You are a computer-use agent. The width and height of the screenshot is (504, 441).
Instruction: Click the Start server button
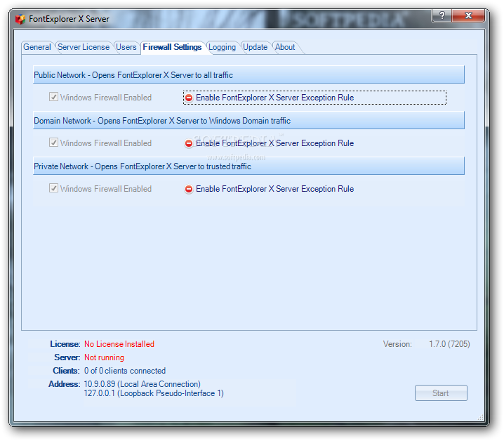coord(441,393)
